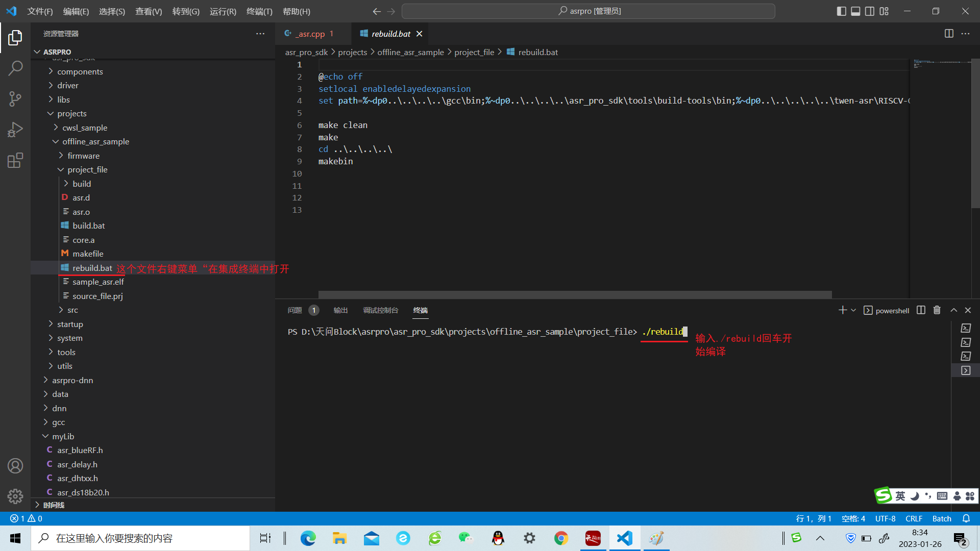Toggle primary sidebar visibility in title bar

click(841, 11)
